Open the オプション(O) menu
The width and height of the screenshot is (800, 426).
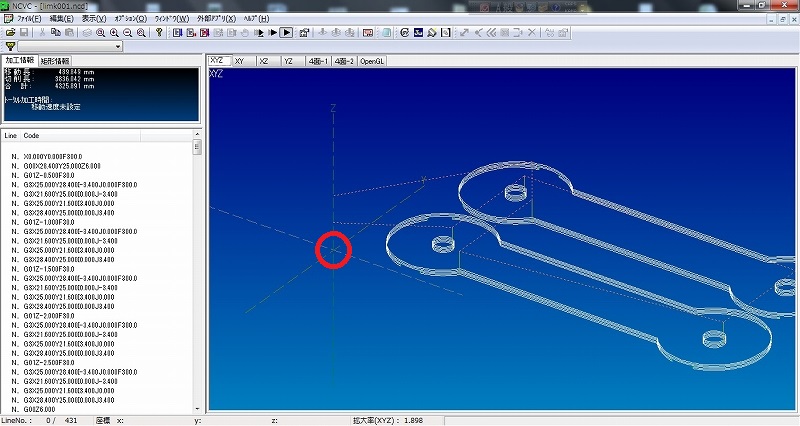point(129,18)
